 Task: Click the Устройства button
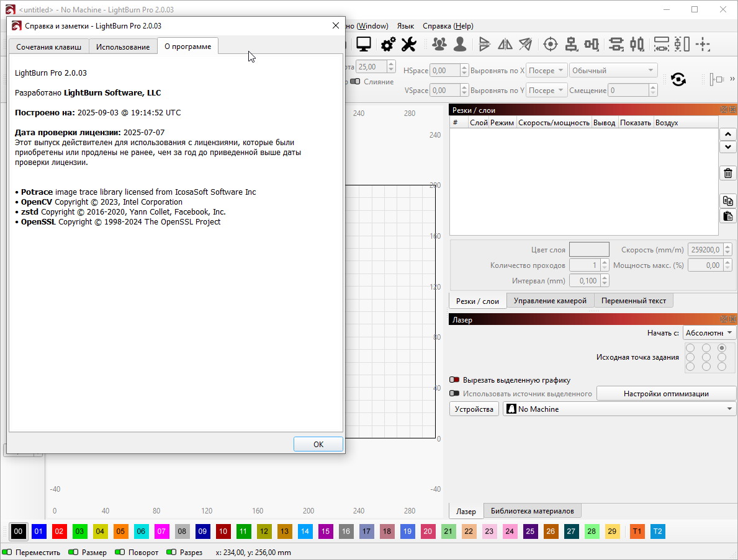(x=474, y=409)
